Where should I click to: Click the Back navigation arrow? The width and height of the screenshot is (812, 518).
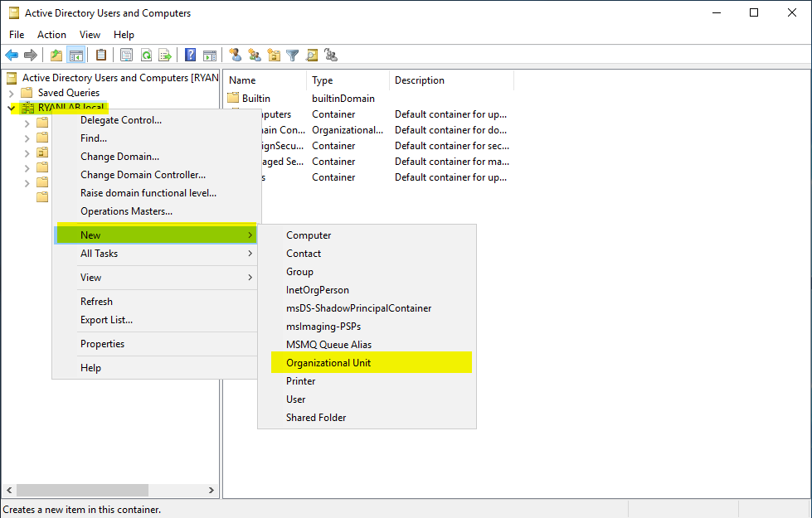(x=12, y=55)
